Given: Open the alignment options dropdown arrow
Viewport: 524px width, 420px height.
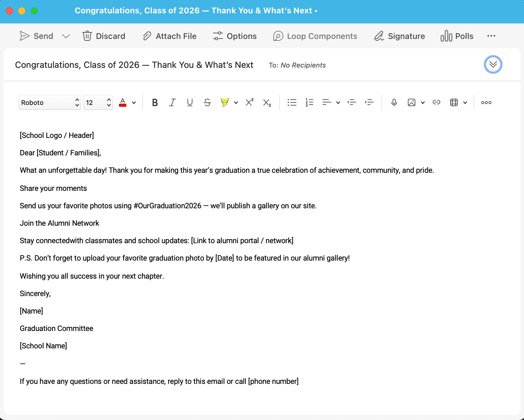Looking at the screenshot, I should [338, 102].
